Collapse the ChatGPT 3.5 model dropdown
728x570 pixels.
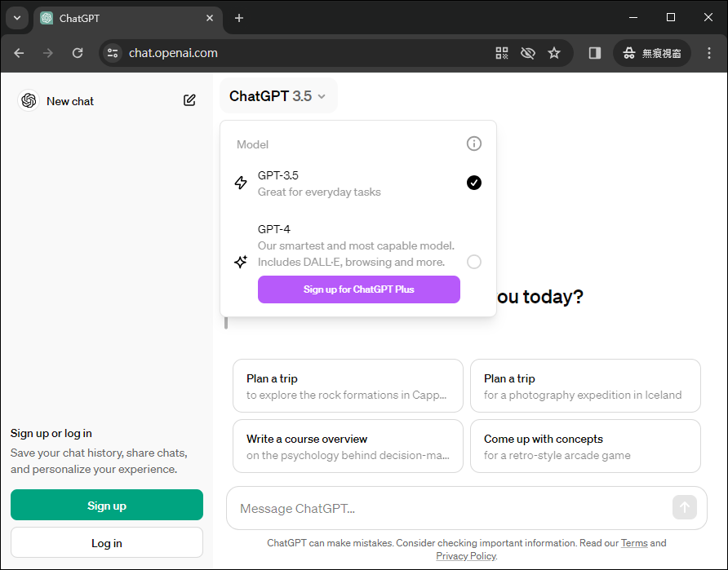pos(278,96)
